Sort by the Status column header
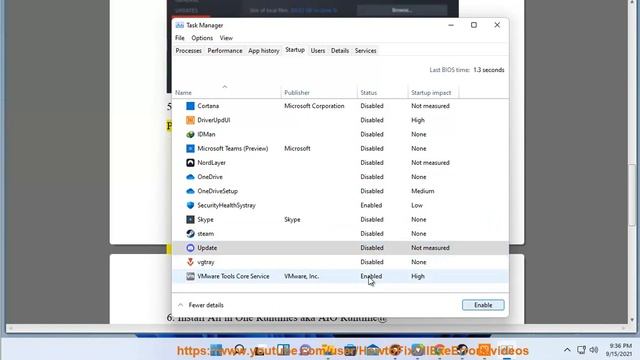Screen dimensions: 640x360 pos(383,93)
